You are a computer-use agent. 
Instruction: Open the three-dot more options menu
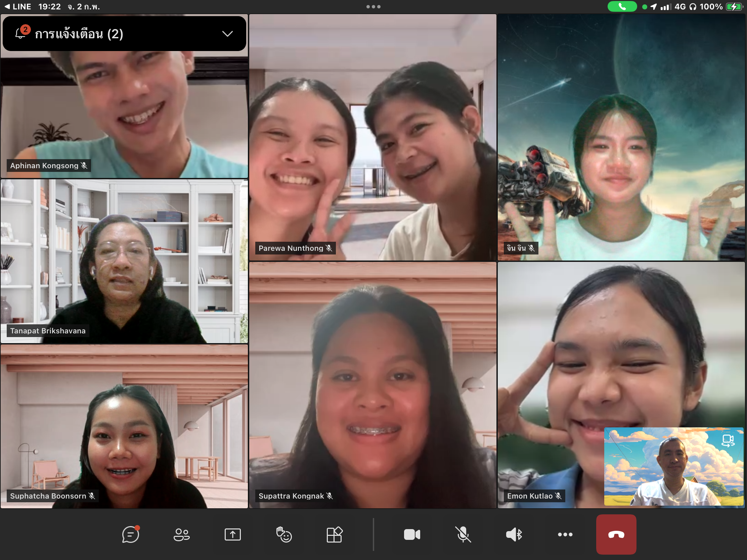565,535
